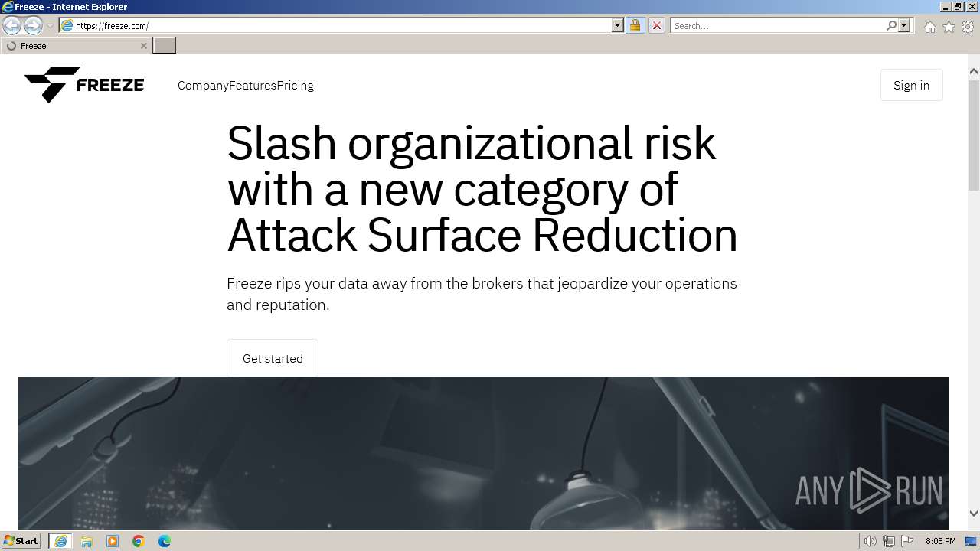Expand the address bar autocomplete dropdown
980x551 pixels.
(618, 25)
